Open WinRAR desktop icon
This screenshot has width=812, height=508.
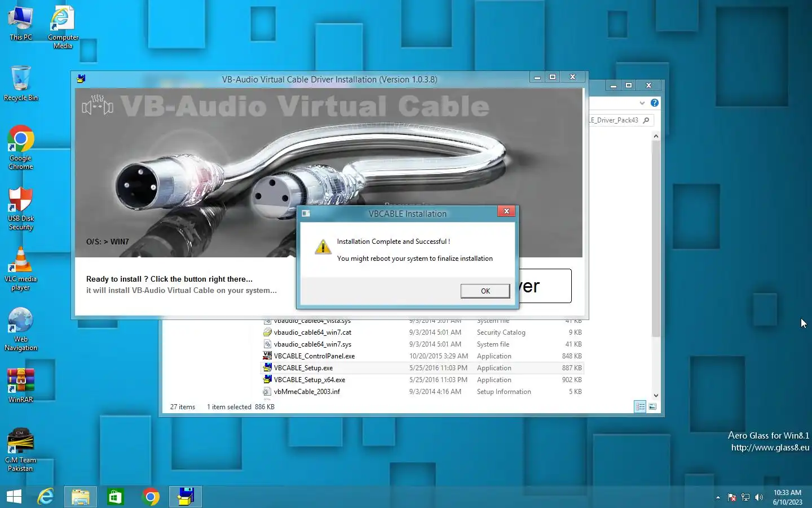click(21, 386)
